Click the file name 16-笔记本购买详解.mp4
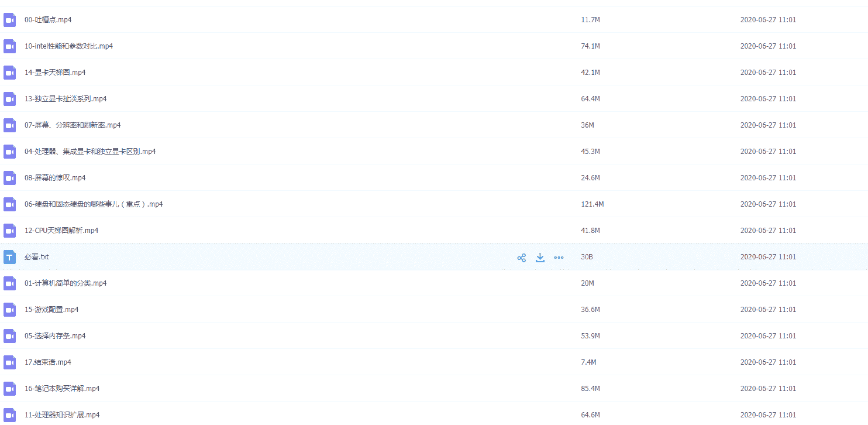868x425 pixels. (x=62, y=389)
